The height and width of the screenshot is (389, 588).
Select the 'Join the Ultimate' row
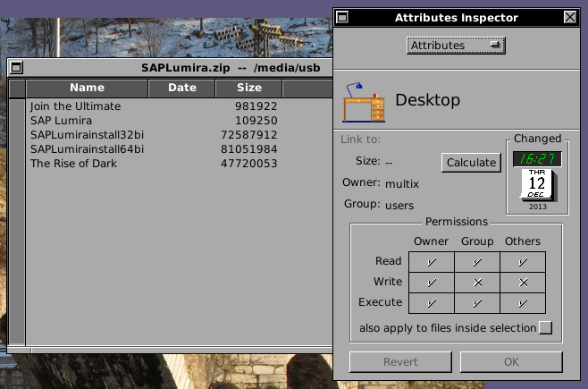coord(180,106)
